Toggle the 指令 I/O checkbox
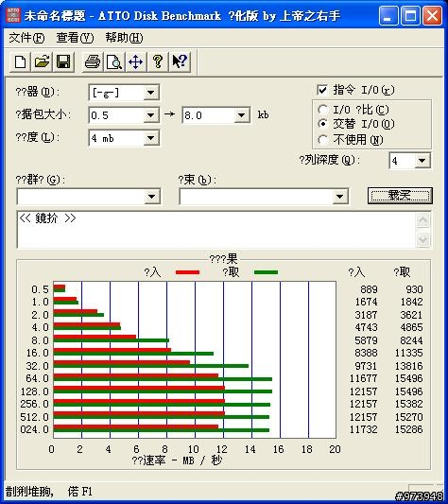This screenshot has height=504, width=448. (322, 91)
